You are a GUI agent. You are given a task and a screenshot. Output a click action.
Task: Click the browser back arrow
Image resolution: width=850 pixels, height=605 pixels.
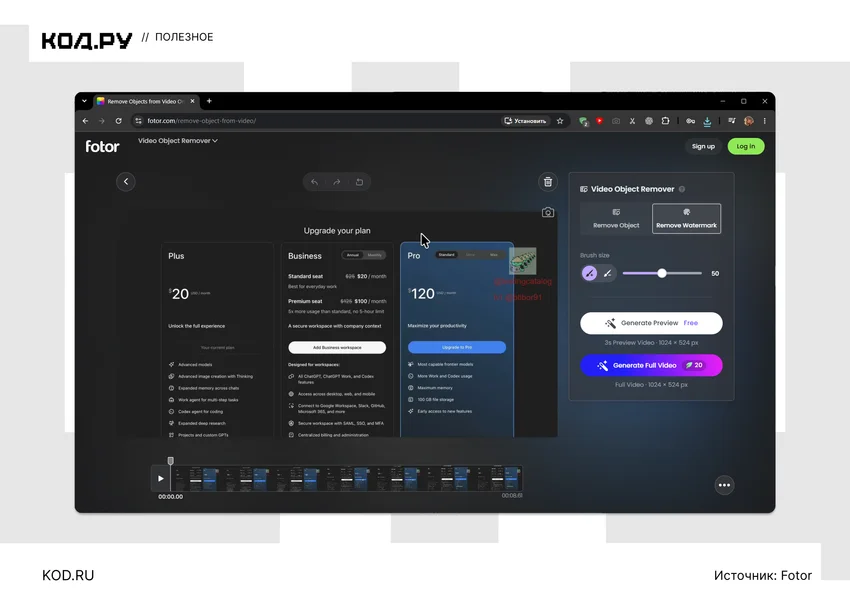click(x=85, y=121)
